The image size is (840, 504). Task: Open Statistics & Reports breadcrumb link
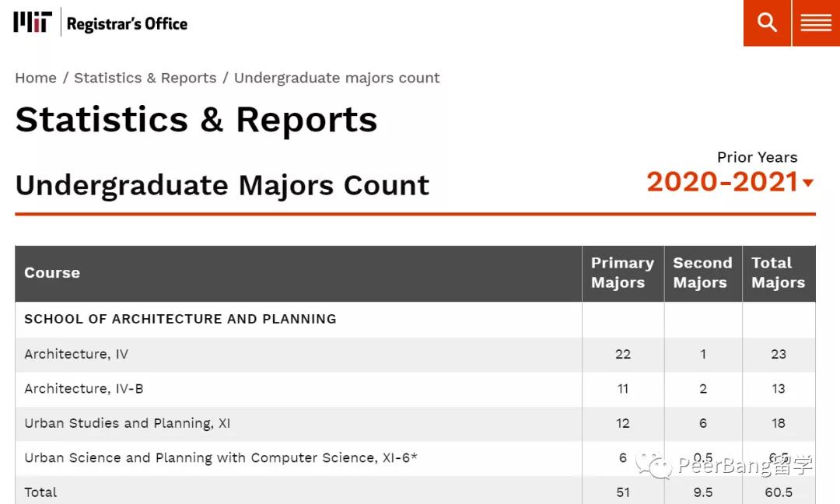(x=145, y=78)
